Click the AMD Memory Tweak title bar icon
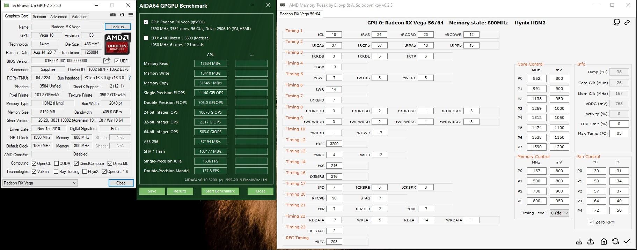Image resolution: width=644 pixels, height=250 pixels. click(x=283, y=5)
